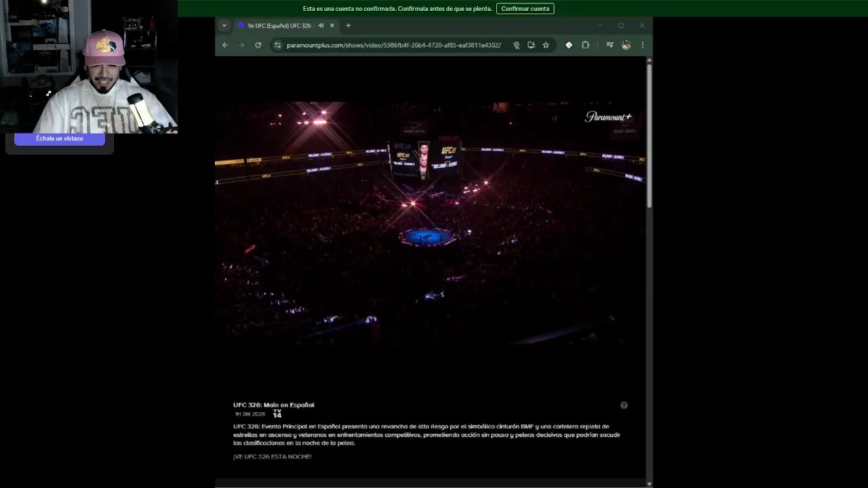Click the TV-14 rating badge
This screenshot has width=868, height=488.
pyautogui.click(x=277, y=413)
